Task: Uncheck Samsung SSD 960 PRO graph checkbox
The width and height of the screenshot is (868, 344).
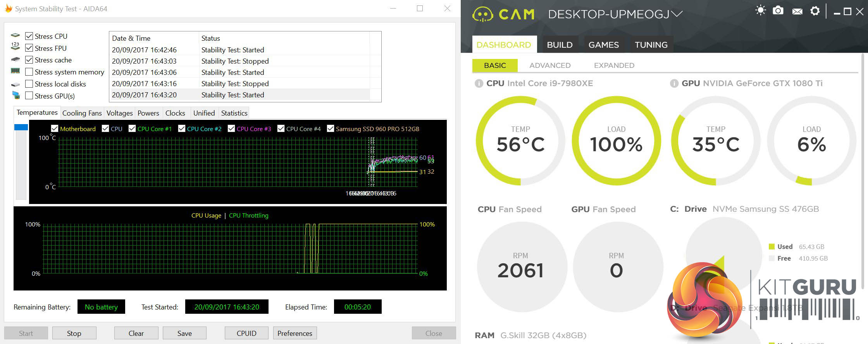Action: tap(331, 128)
